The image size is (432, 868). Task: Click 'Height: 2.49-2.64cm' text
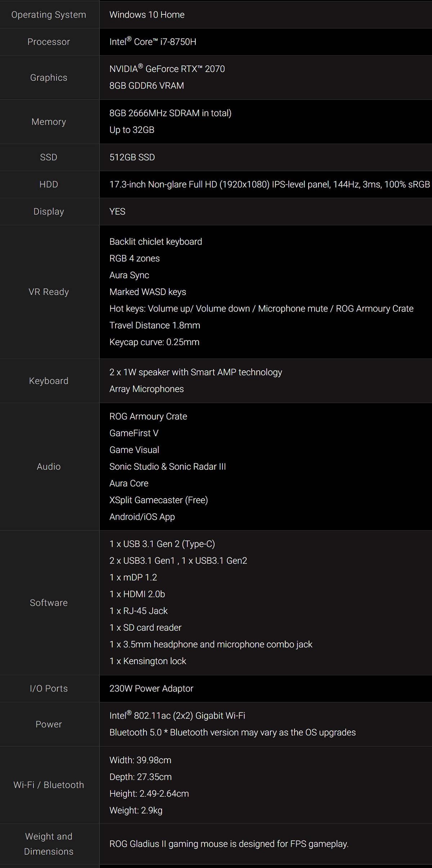point(149,794)
